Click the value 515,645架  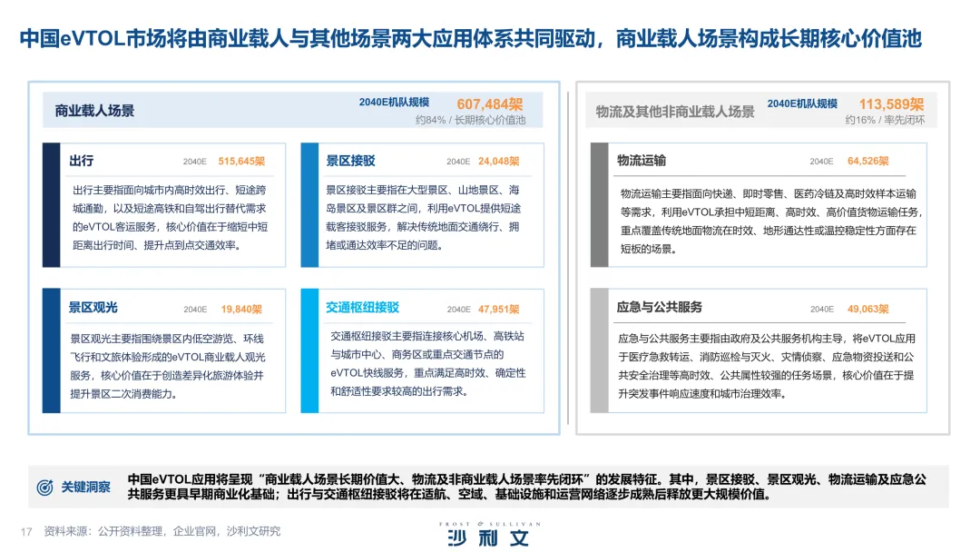241,162
